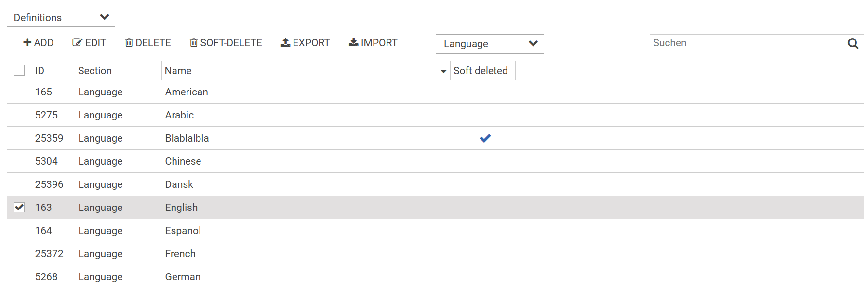Click the Suchen search input field
This screenshot has width=868, height=288.
pyautogui.click(x=746, y=43)
